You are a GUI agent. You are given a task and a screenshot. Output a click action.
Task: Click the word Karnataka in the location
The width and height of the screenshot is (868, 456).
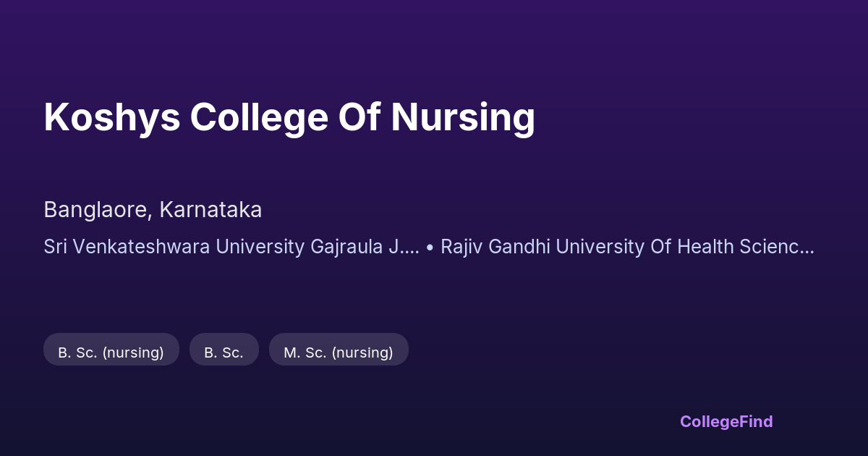pos(210,210)
